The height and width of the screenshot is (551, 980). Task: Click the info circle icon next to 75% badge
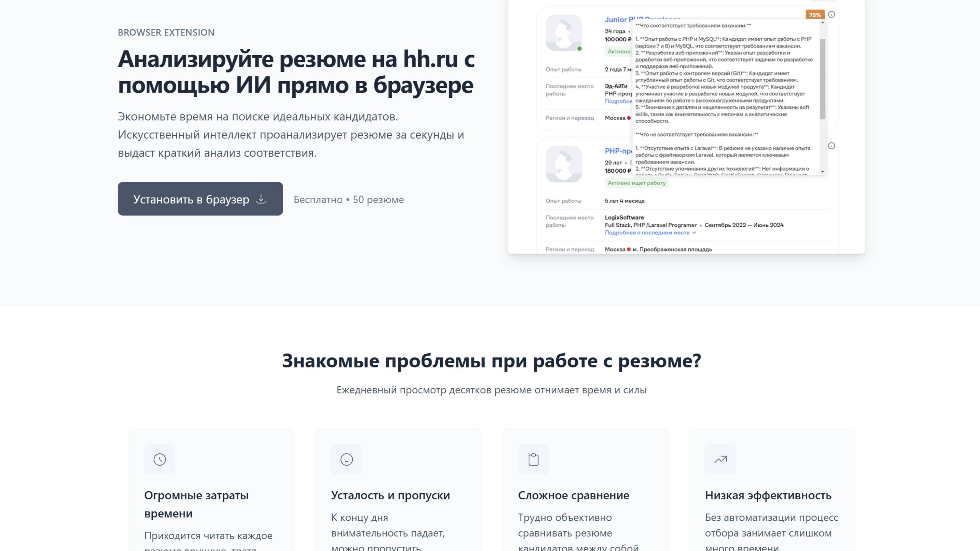coord(832,14)
